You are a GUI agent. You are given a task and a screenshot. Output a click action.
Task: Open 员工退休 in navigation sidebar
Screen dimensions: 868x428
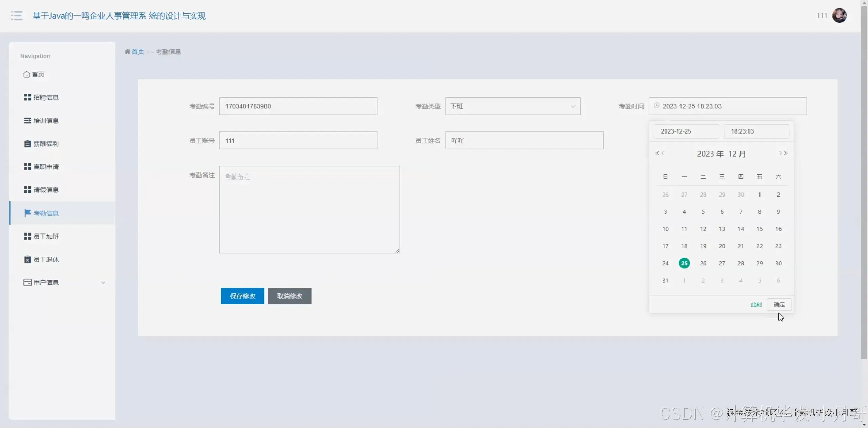46,259
